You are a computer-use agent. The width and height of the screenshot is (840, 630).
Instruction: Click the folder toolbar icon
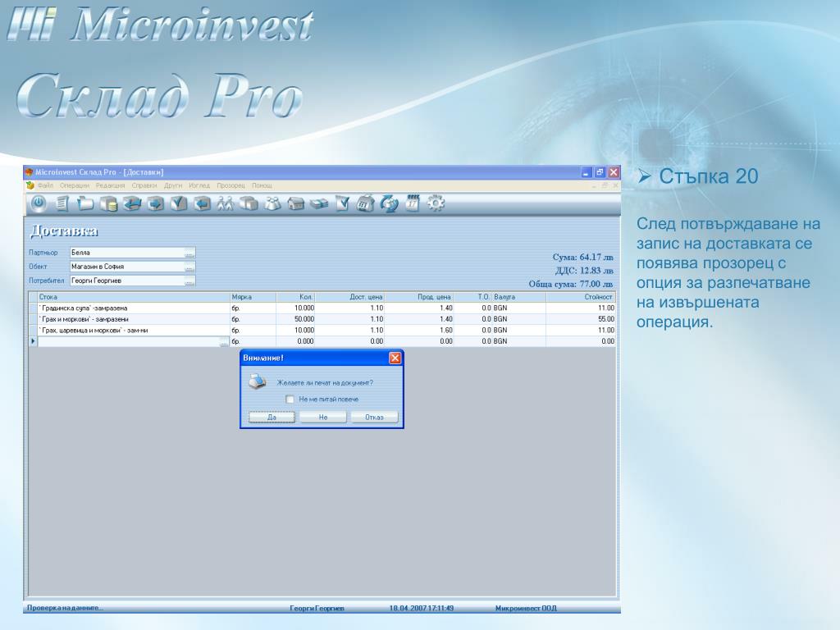click(85, 203)
